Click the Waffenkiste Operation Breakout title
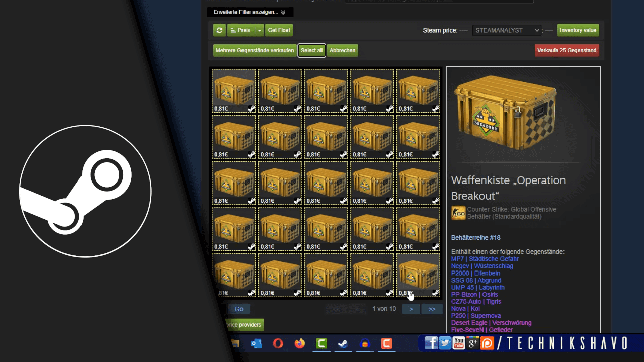 click(x=508, y=188)
